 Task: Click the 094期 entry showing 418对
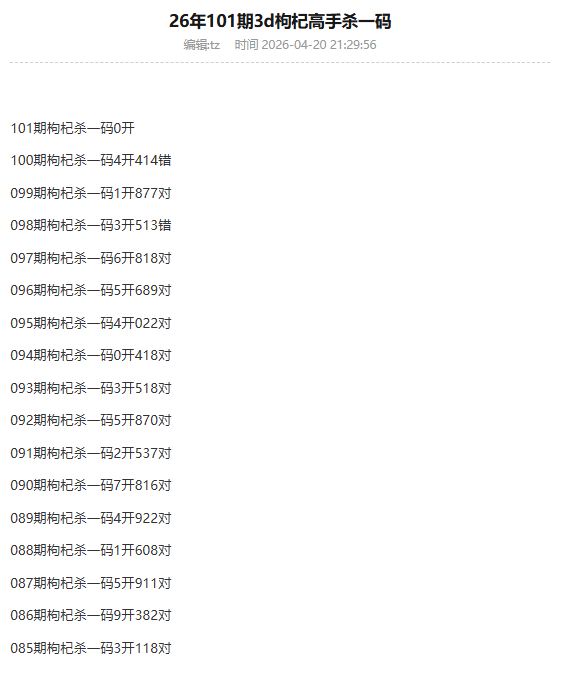(x=91, y=355)
